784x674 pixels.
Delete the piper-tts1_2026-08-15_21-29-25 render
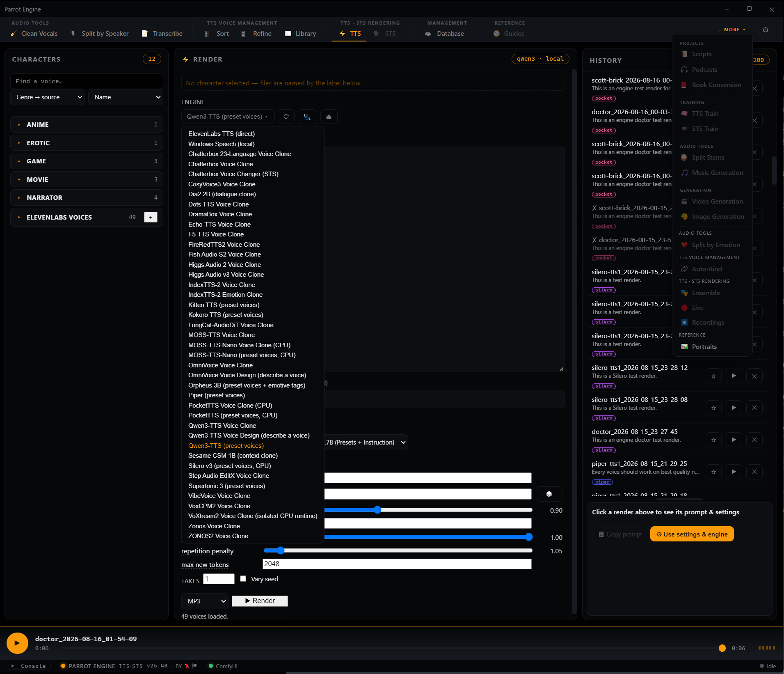[754, 472]
